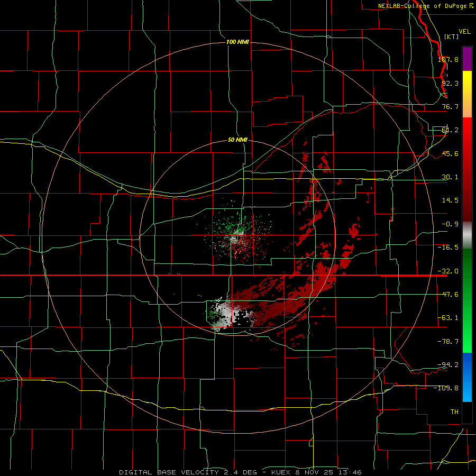Click the -32.0 velocity scale value
The width and height of the screenshot is (476, 476).
coord(448,271)
